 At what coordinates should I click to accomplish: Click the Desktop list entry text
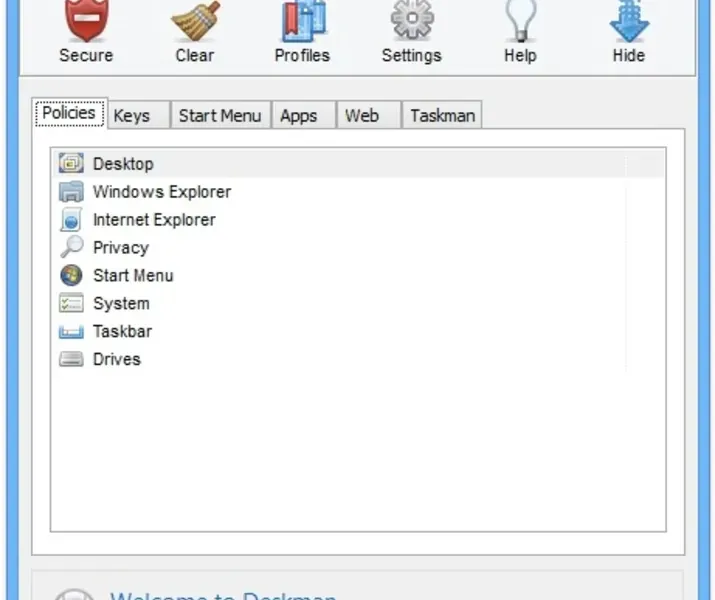click(123, 164)
